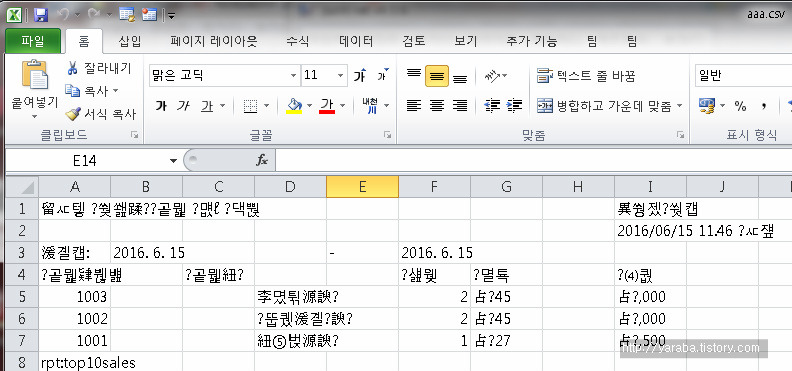Click increase indent icon
792x371 pixels.
514,105
